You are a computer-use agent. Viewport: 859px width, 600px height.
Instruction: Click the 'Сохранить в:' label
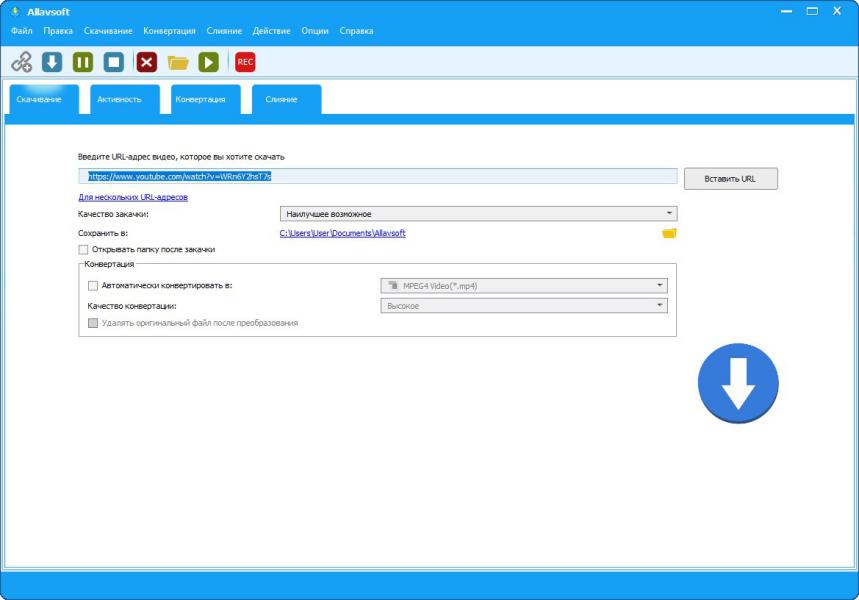[x=103, y=233]
